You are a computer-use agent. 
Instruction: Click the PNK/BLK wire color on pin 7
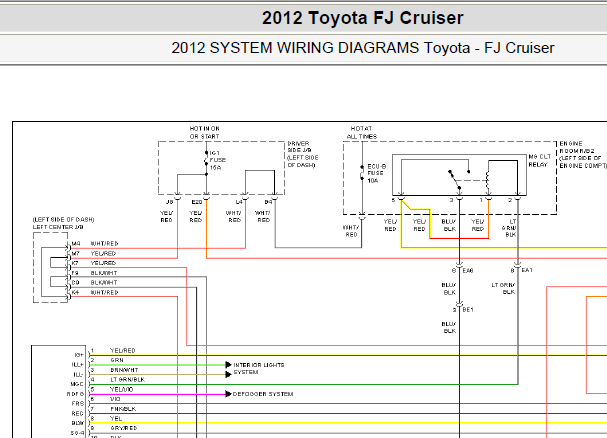[123, 409]
